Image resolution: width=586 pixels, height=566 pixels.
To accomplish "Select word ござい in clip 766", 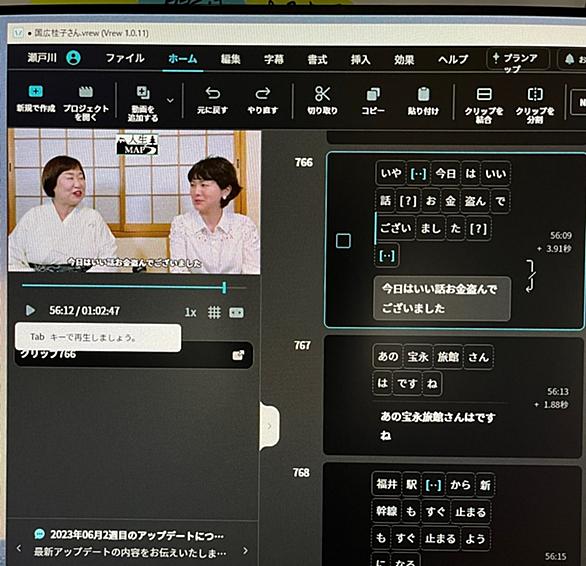I will tap(395, 228).
